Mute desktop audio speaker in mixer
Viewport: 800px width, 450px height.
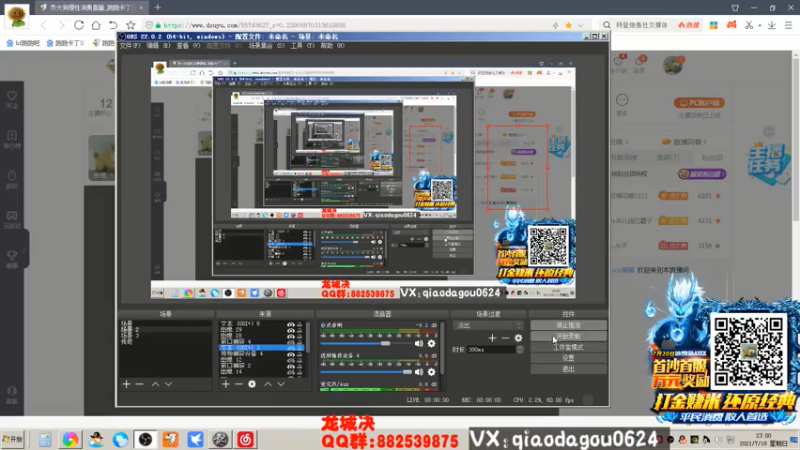point(419,343)
